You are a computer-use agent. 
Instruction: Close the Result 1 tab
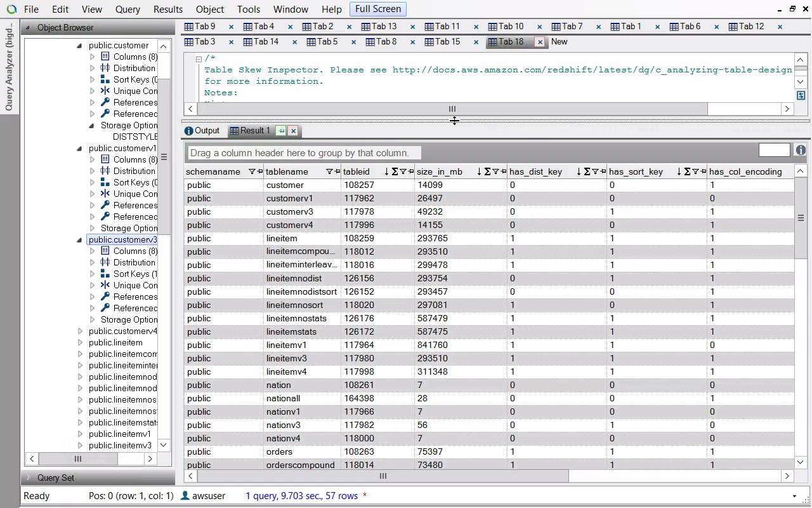293,131
